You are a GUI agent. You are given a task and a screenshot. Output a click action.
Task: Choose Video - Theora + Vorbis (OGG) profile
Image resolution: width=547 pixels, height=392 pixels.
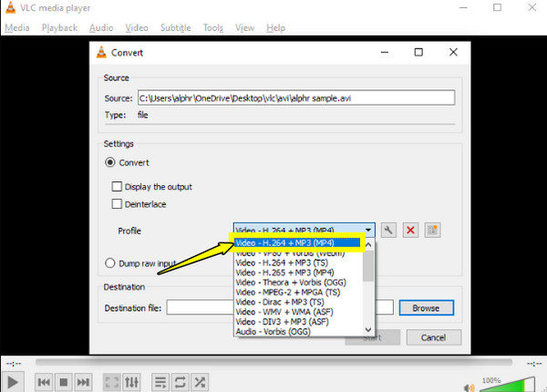point(299,282)
